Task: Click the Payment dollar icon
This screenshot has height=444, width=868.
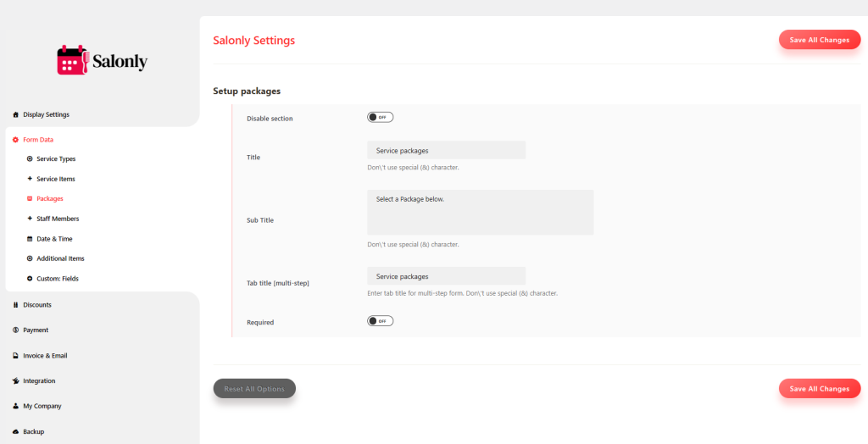Action: pyautogui.click(x=15, y=330)
